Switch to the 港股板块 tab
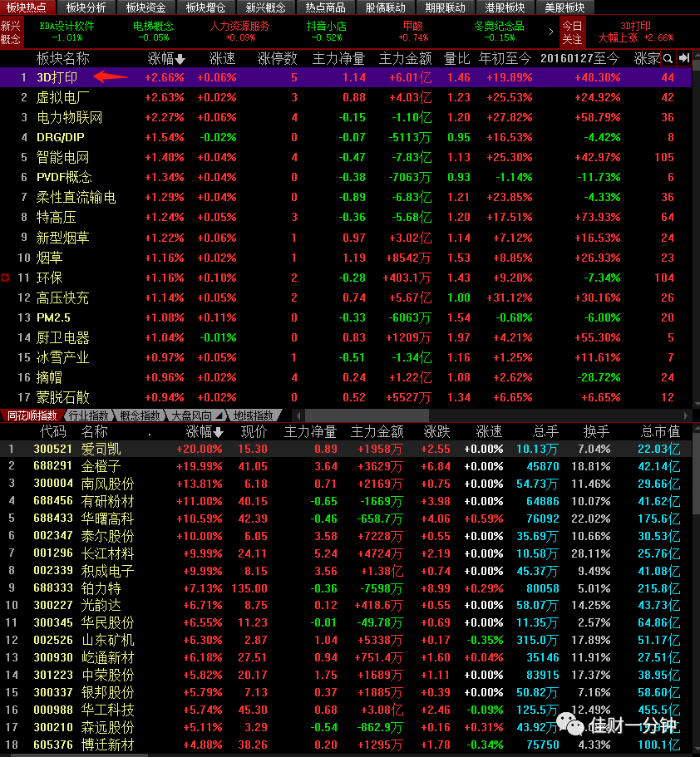Image resolution: width=700 pixels, height=757 pixels. coord(505,7)
